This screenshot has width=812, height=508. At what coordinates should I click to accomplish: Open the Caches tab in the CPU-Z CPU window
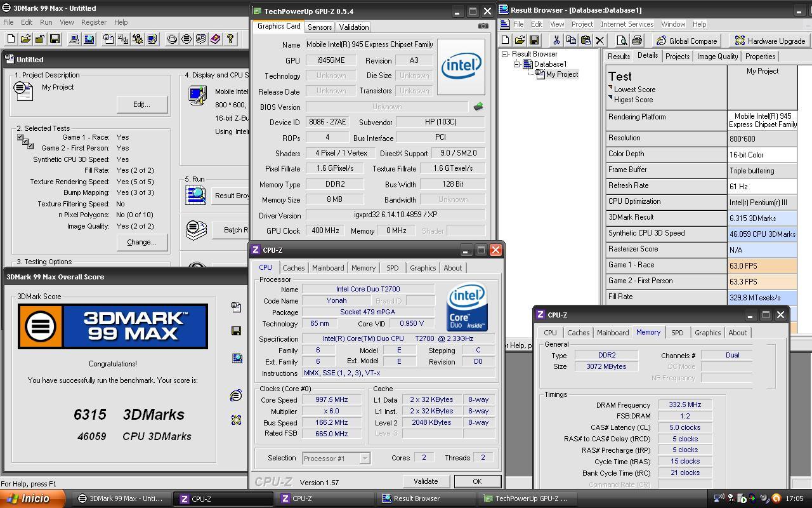(294, 268)
